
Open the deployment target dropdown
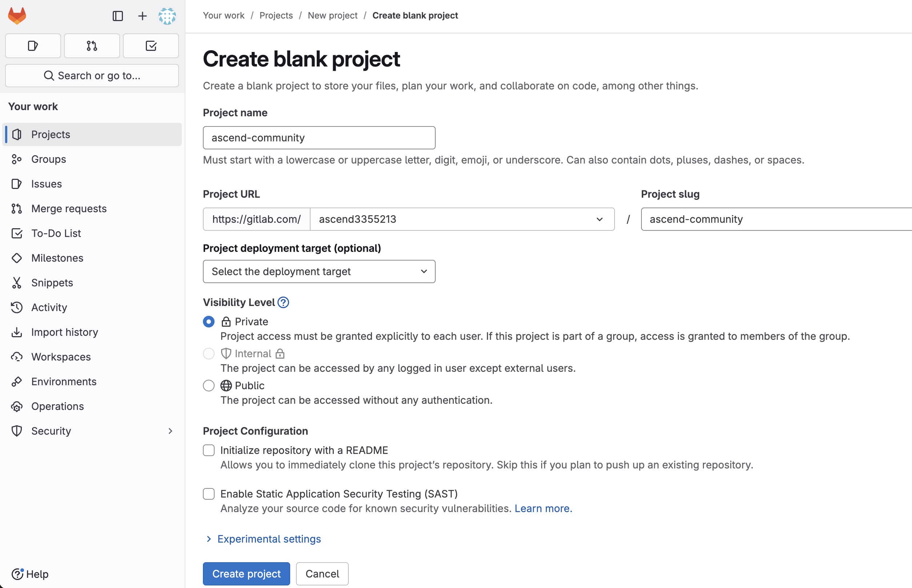319,271
